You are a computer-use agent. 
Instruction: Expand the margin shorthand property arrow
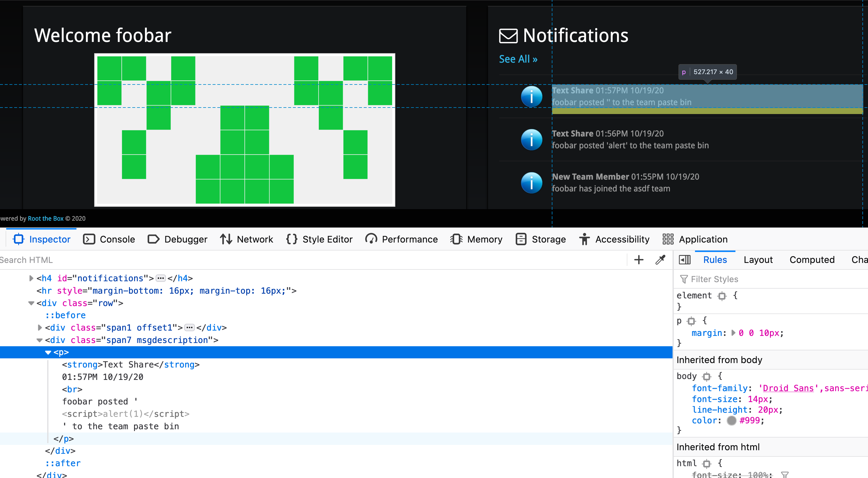tap(734, 333)
